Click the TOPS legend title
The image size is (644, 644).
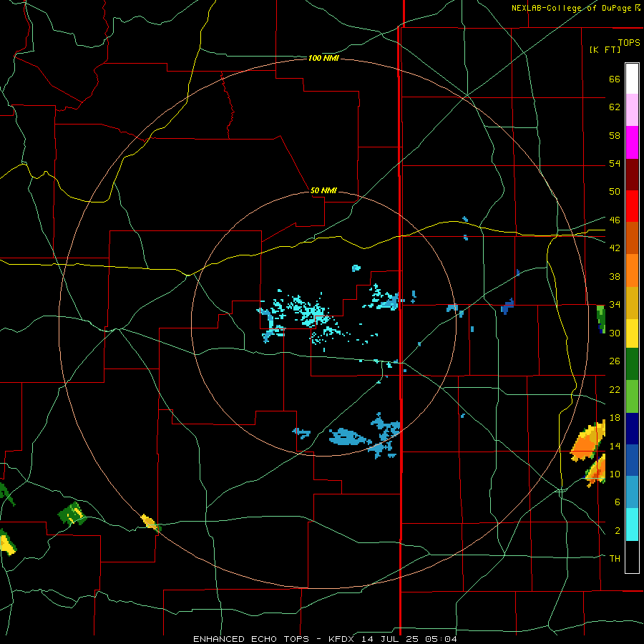tap(629, 42)
